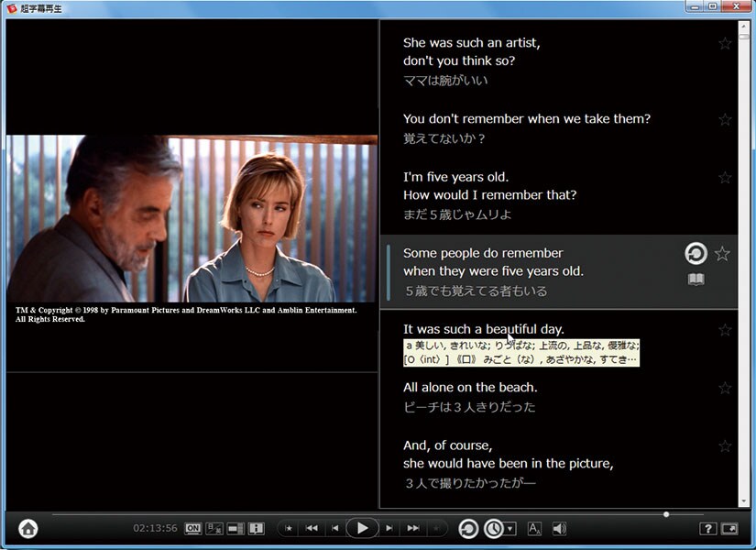Viewport: 756px width, 550px height.
Task: Switch the window display mode icon
Action: pyautogui.click(x=729, y=529)
